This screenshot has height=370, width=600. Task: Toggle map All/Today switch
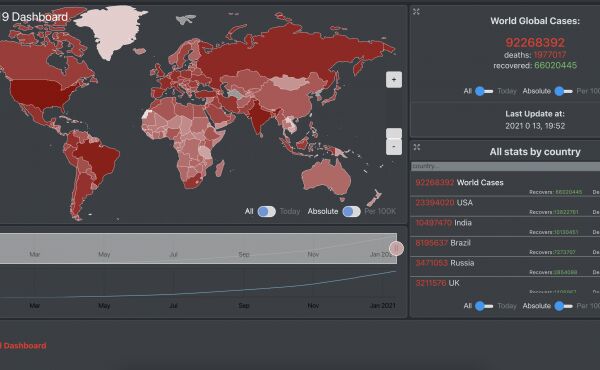pyautogui.click(x=266, y=211)
